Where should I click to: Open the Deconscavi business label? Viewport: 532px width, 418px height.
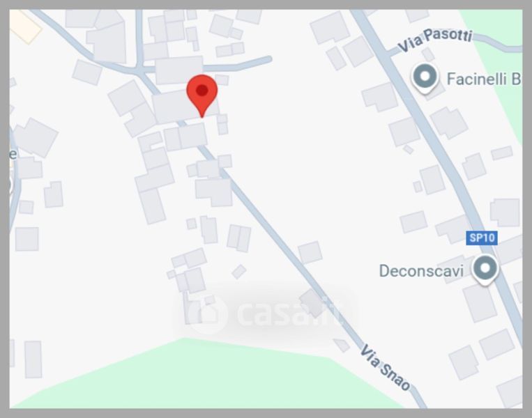(421, 271)
